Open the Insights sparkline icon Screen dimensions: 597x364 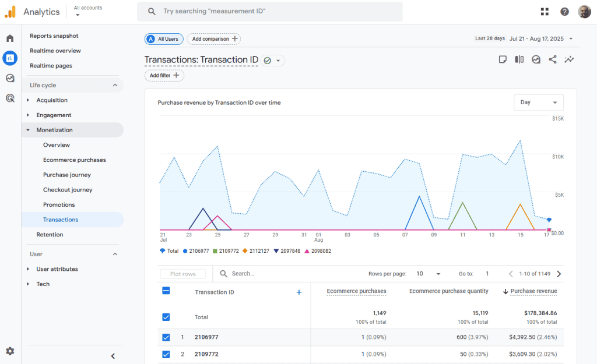569,59
